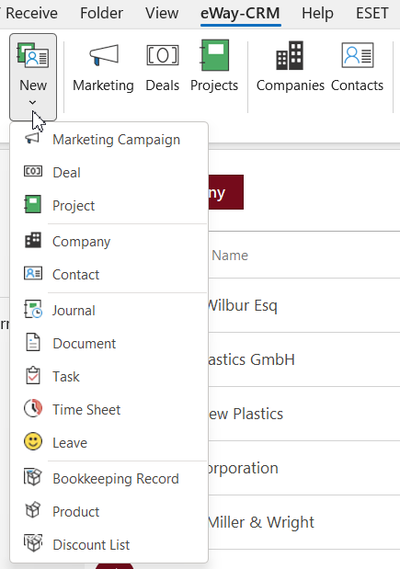Open the Contacts ribbon icon

[x=357, y=66]
